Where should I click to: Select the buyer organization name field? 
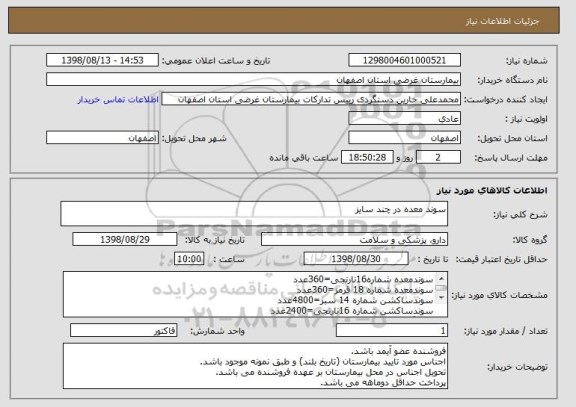[x=253, y=80]
